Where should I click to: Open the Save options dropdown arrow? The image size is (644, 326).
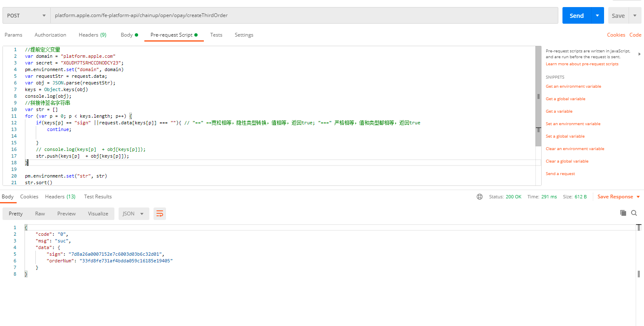point(634,15)
